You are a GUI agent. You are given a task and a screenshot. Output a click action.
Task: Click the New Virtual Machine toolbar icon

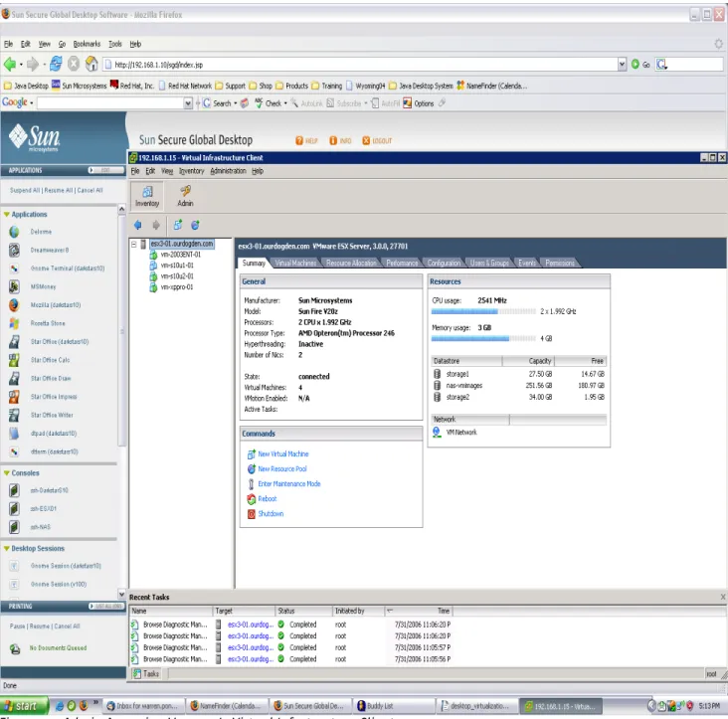click(x=178, y=225)
